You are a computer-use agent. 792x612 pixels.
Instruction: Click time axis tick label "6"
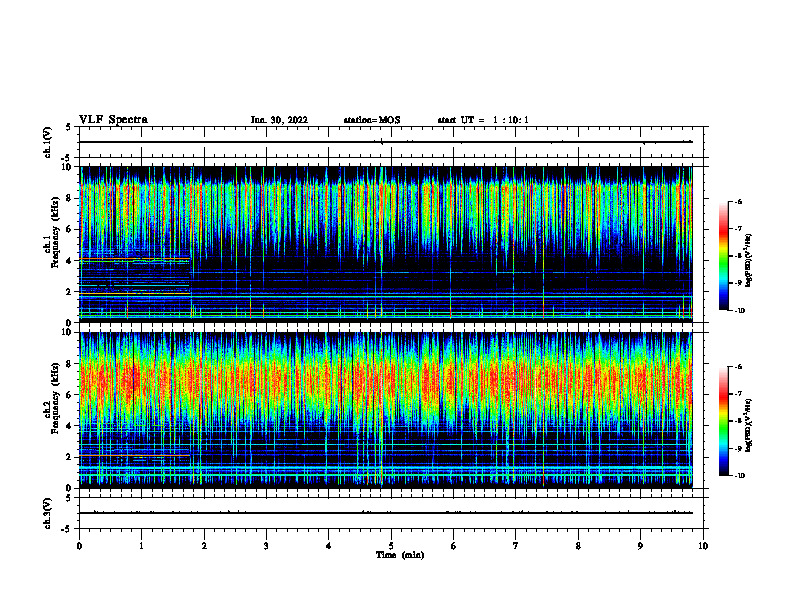tap(453, 546)
